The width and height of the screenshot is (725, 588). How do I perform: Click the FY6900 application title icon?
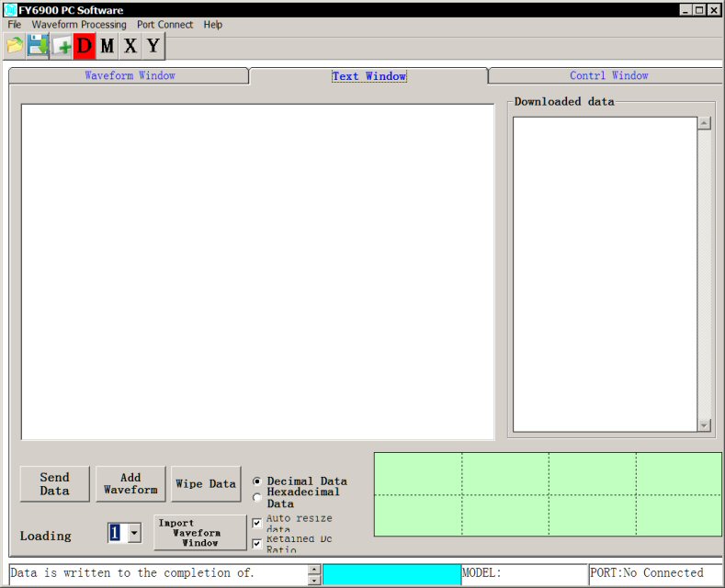tap(10, 10)
